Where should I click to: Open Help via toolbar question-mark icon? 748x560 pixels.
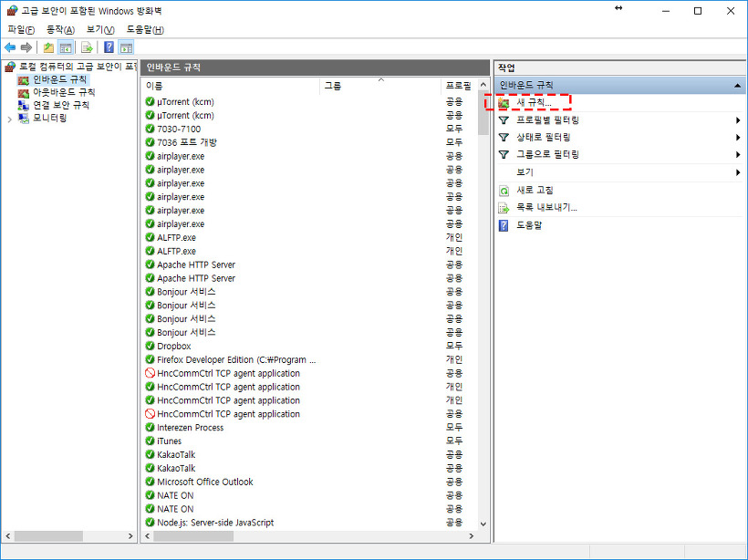(x=109, y=47)
